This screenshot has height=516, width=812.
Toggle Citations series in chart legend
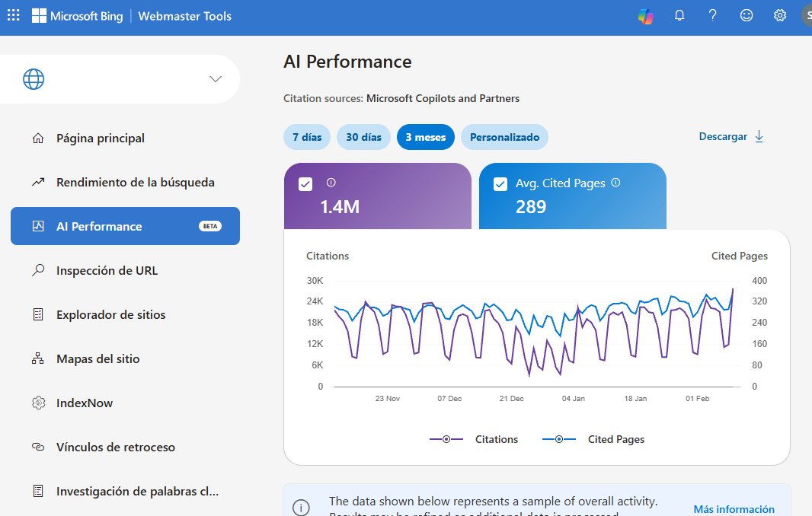(x=474, y=439)
